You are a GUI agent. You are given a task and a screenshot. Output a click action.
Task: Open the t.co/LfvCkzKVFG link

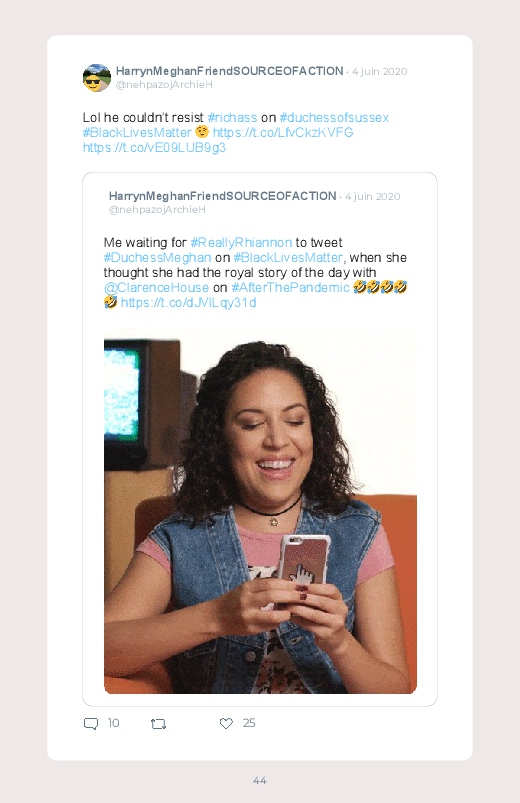(283, 133)
